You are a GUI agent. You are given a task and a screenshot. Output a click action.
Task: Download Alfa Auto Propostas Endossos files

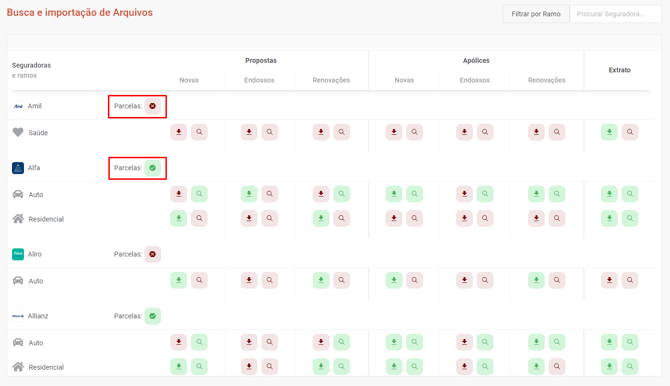point(249,194)
